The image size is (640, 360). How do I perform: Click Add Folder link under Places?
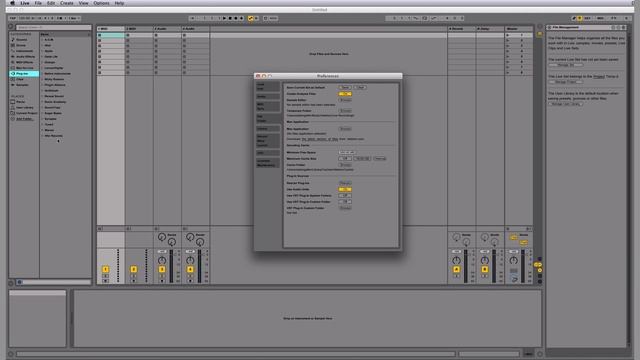(24, 119)
